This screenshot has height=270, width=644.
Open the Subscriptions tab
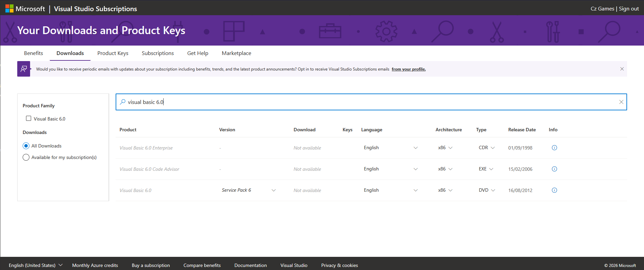(x=158, y=53)
